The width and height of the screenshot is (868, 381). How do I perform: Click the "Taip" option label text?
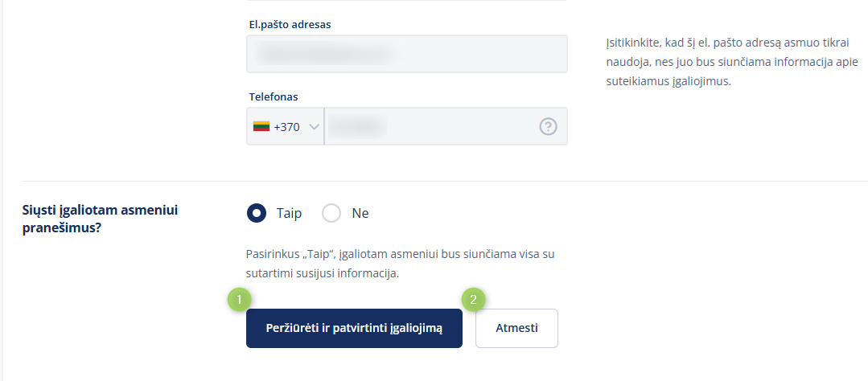289,213
